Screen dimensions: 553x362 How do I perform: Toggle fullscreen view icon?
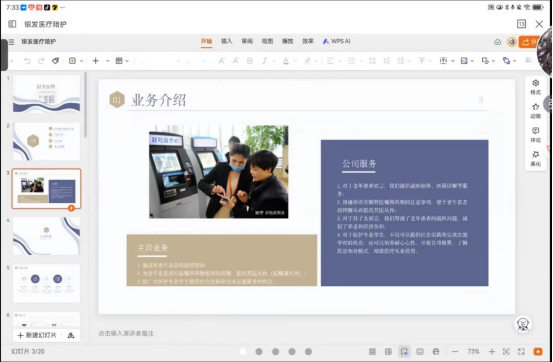[x=521, y=351]
